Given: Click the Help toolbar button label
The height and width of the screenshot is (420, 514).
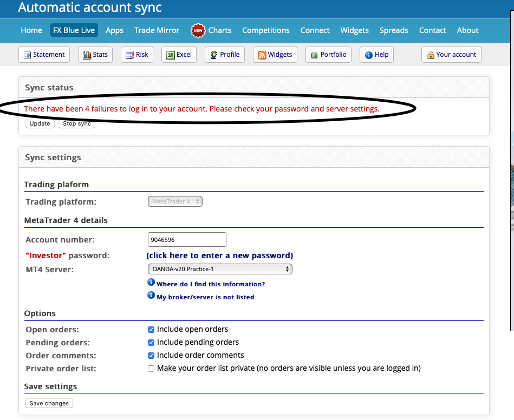Looking at the screenshot, I should pos(381,55).
